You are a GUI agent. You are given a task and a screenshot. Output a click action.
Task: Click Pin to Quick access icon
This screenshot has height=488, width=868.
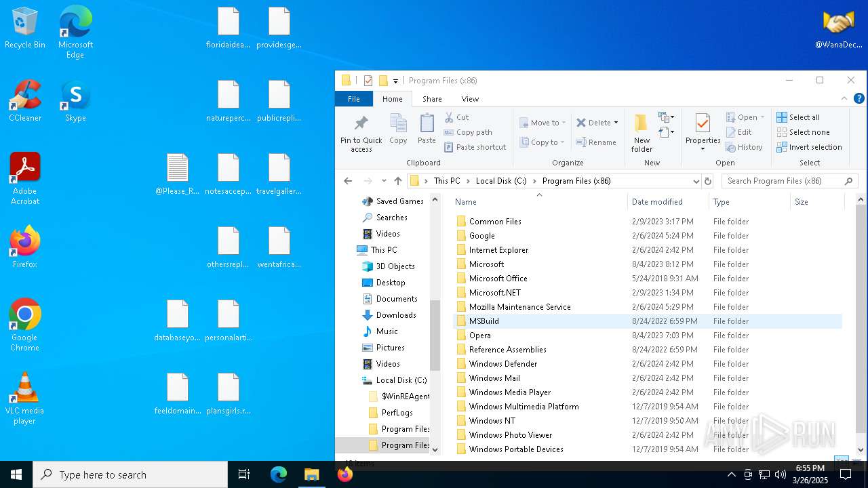(x=361, y=133)
